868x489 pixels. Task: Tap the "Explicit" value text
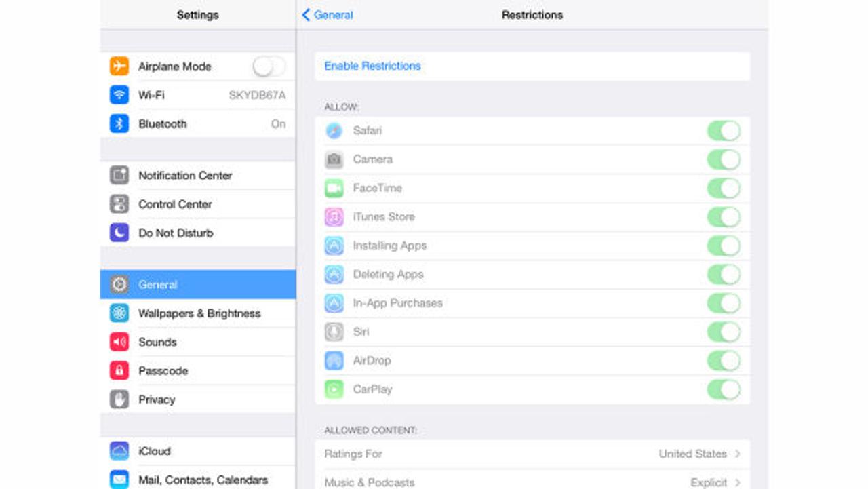(709, 482)
